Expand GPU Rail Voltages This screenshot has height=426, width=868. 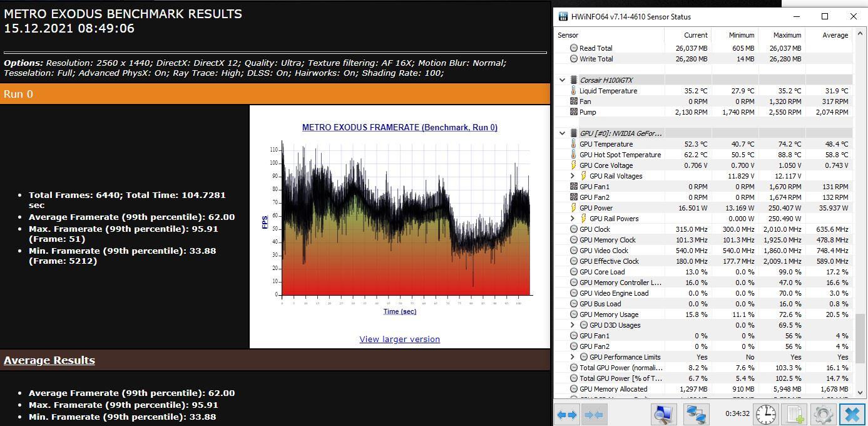pos(573,176)
